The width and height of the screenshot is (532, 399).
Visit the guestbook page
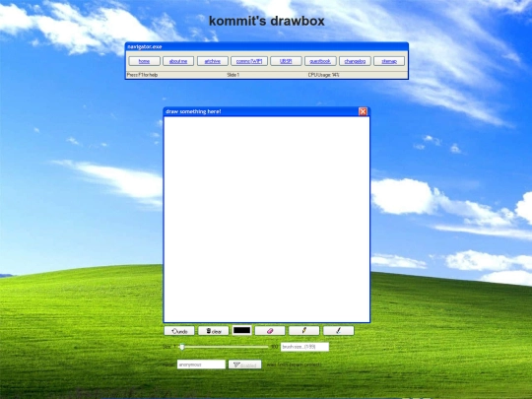tap(320, 61)
